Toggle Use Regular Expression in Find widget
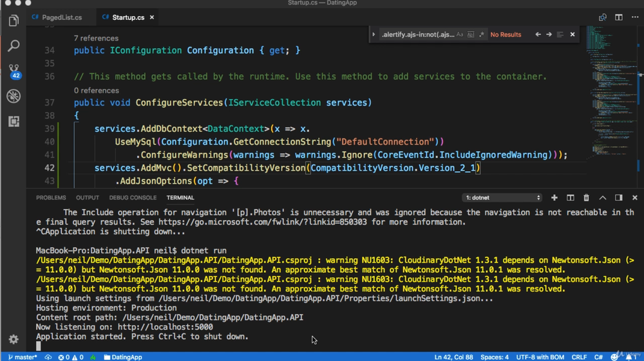This screenshot has height=361, width=644. pos(481,35)
